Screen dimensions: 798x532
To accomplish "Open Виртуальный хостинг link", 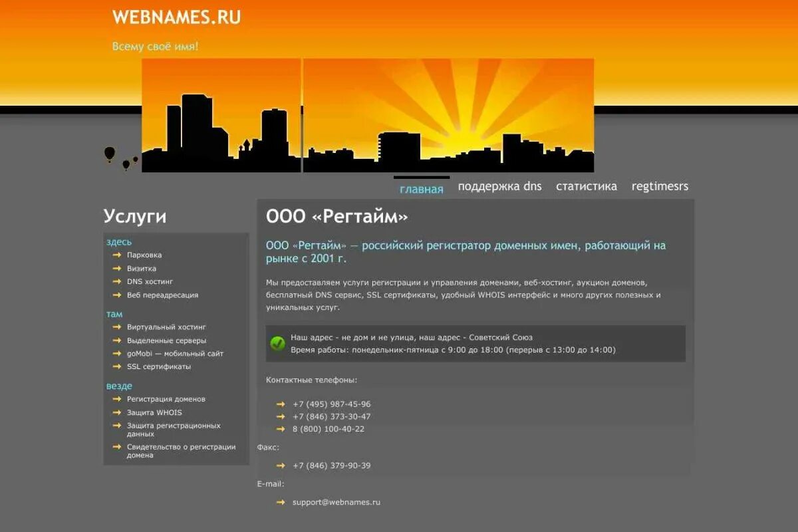I will (x=166, y=327).
